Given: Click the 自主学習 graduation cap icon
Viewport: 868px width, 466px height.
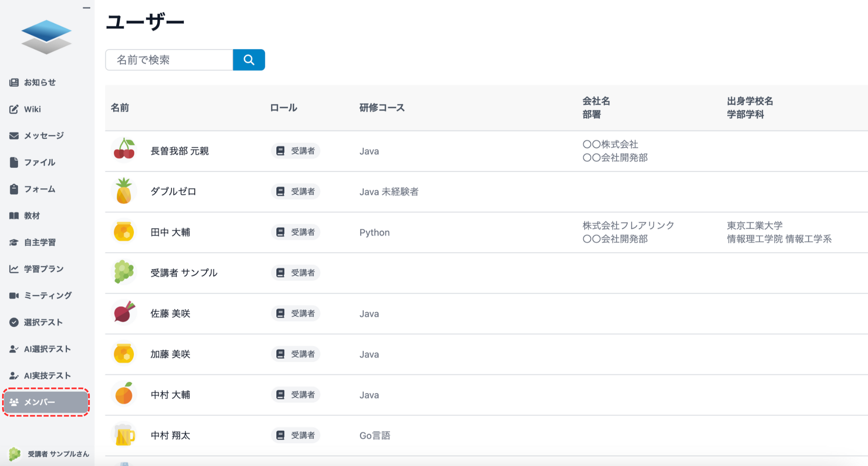Looking at the screenshot, I should tap(14, 243).
